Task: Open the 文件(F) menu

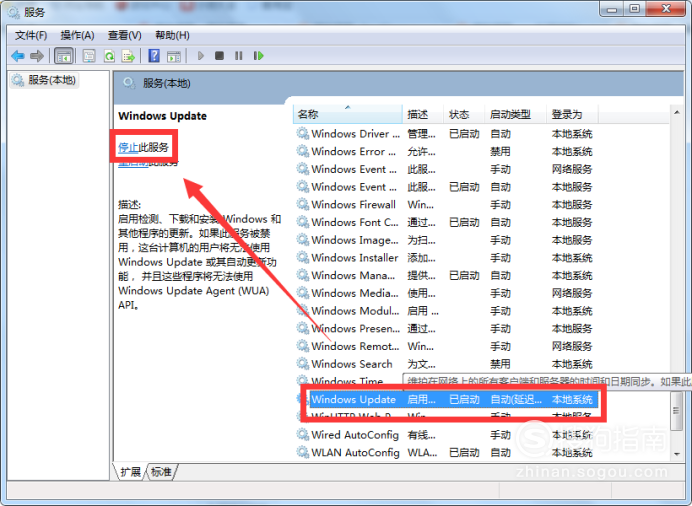Action: pyautogui.click(x=31, y=35)
